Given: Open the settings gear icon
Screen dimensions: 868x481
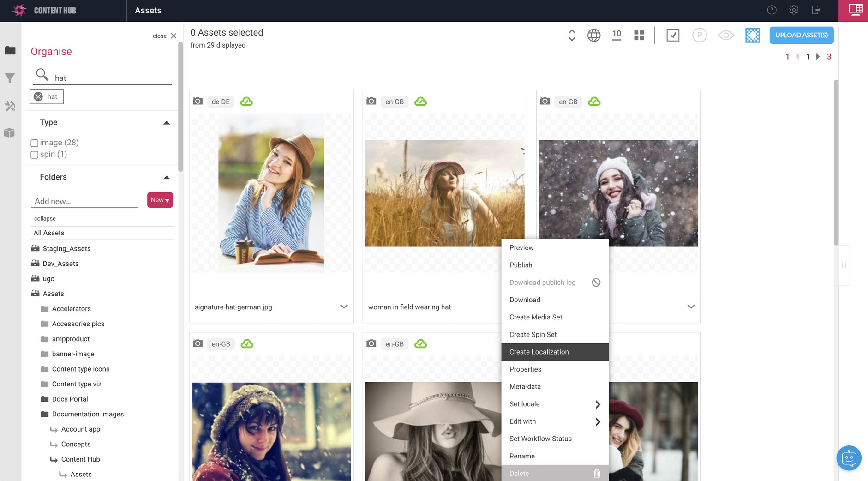Looking at the screenshot, I should [x=794, y=10].
